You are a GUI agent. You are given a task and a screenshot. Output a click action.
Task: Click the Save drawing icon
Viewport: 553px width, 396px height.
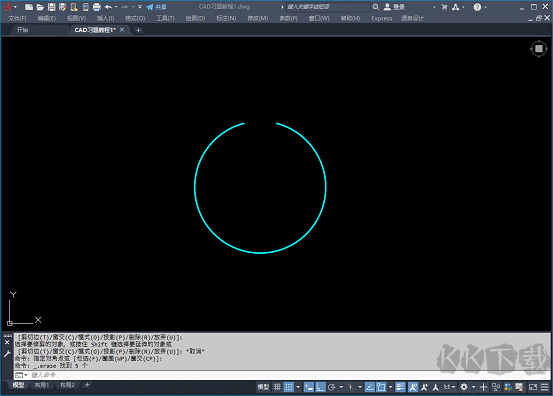(51, 7)
